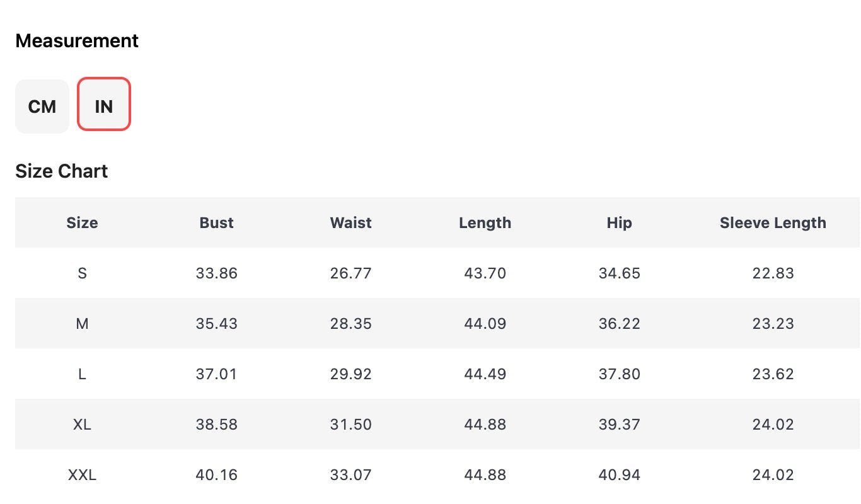This screenshot has height=504, width=861.
Task: Click the Length column header
Action: [x=485, y=222]
